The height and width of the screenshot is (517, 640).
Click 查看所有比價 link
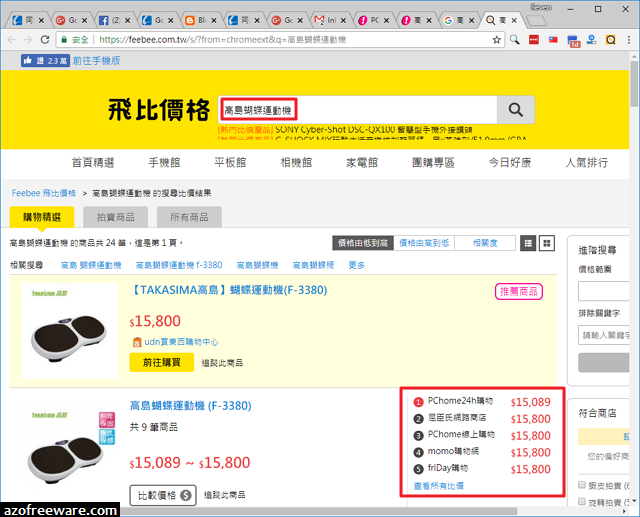coord(439,486)
